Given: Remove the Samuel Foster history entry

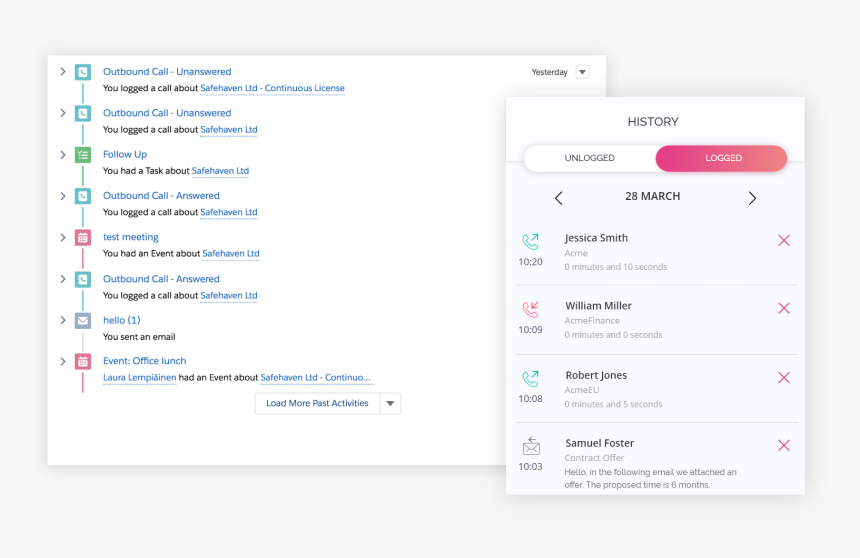Looking at the screenshot, I should (x=784, y=446).
